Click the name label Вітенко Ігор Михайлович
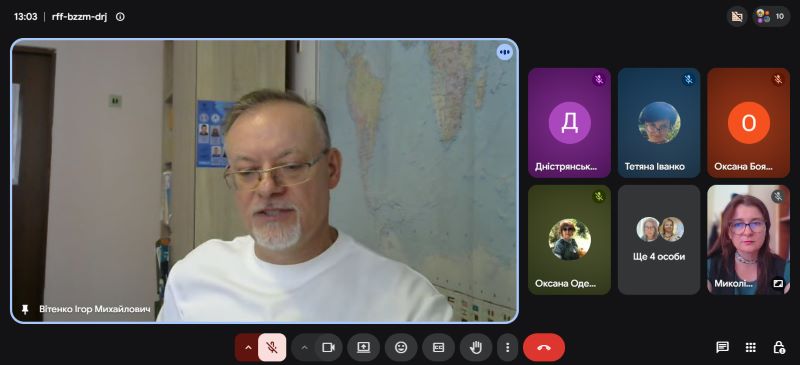This screenshot has height=365, width=800. coord(95,309)
